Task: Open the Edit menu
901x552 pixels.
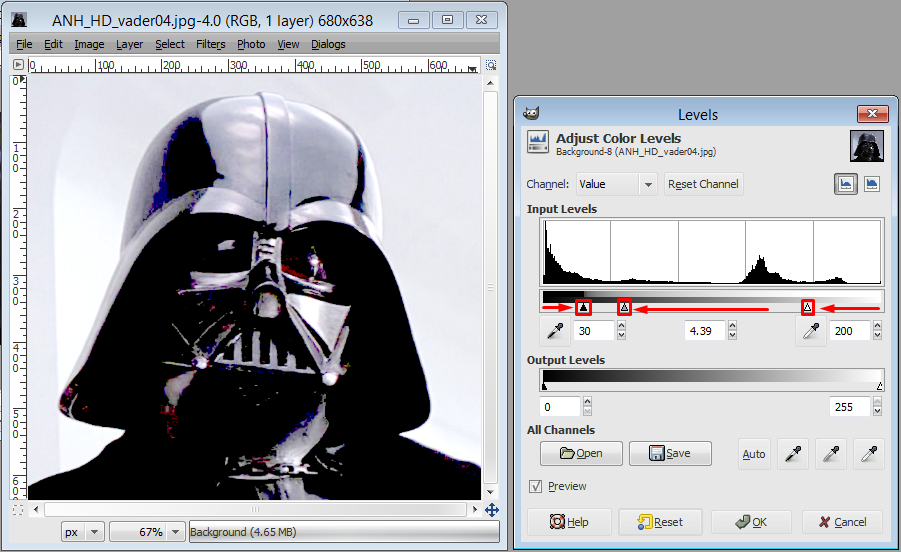Action: pos(53,44)
